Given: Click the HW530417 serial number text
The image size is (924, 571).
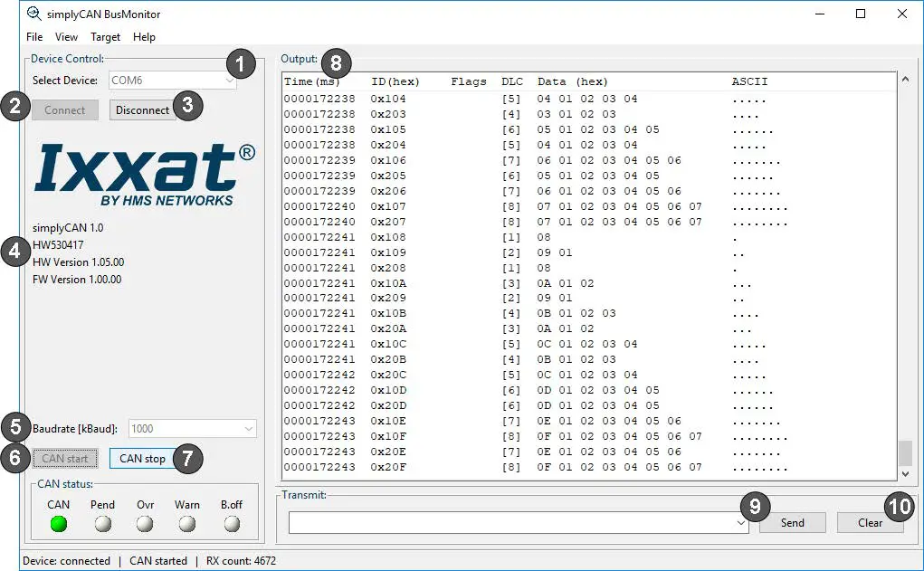Looking at the screenshot, I should [58, 244].
